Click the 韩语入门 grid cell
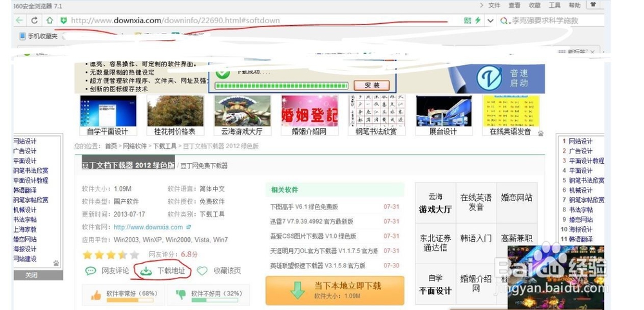Screen dimensions: 644x310 [x=476, y=243]
